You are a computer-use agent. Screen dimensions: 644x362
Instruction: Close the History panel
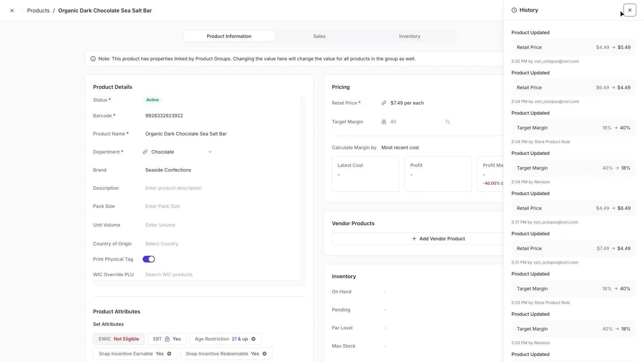pyautogui.click(x=630, y=10)
